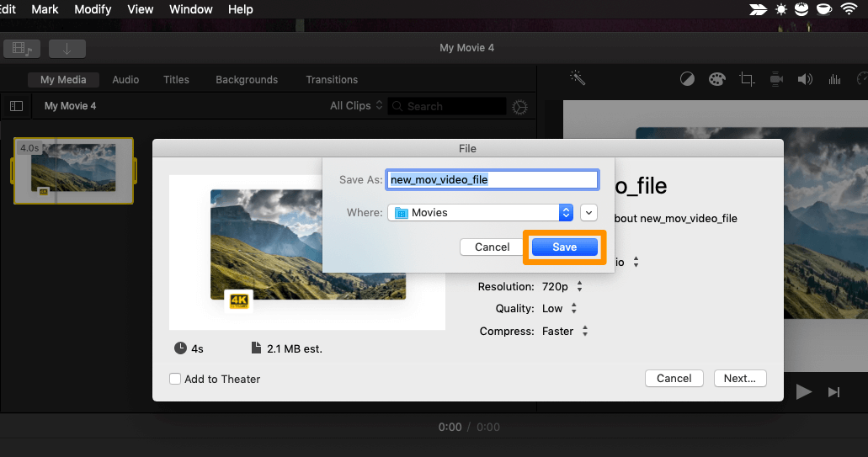Select the cropping tool
Viewport: 868px width, 457px height.
(x=746, y=79)
